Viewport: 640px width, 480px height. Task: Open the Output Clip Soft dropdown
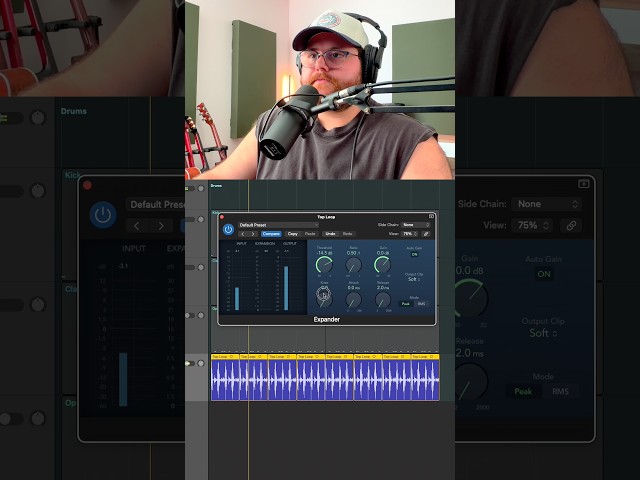[414, 279]
